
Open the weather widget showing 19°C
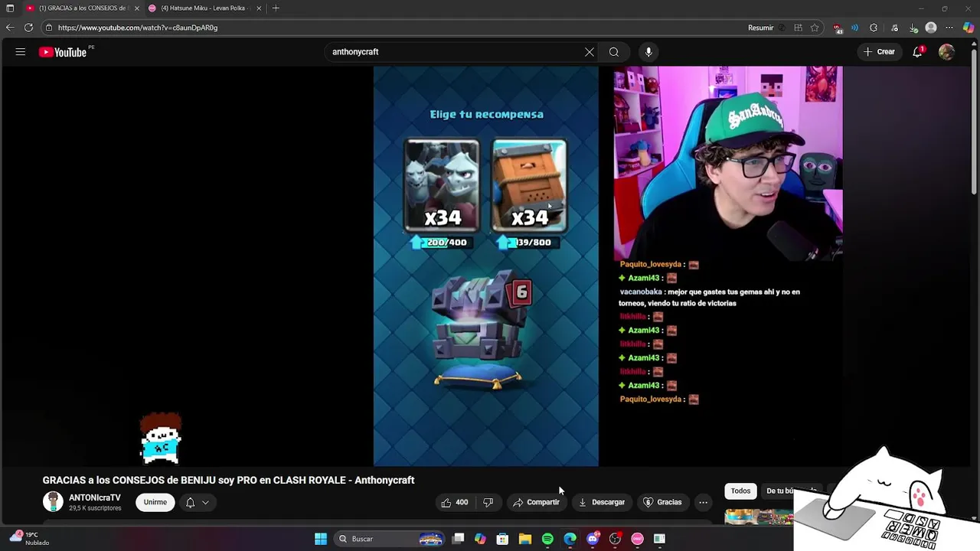click(x=29, y=539)
